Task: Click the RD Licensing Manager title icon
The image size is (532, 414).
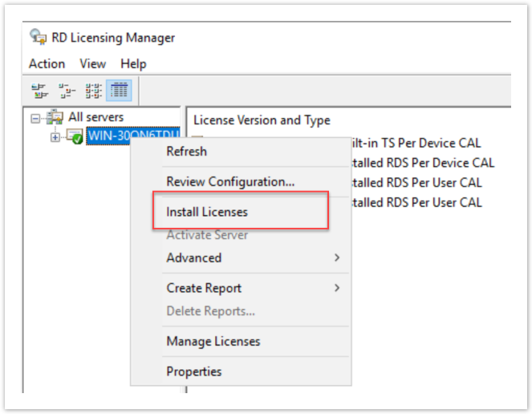Action: coord(38,38)
